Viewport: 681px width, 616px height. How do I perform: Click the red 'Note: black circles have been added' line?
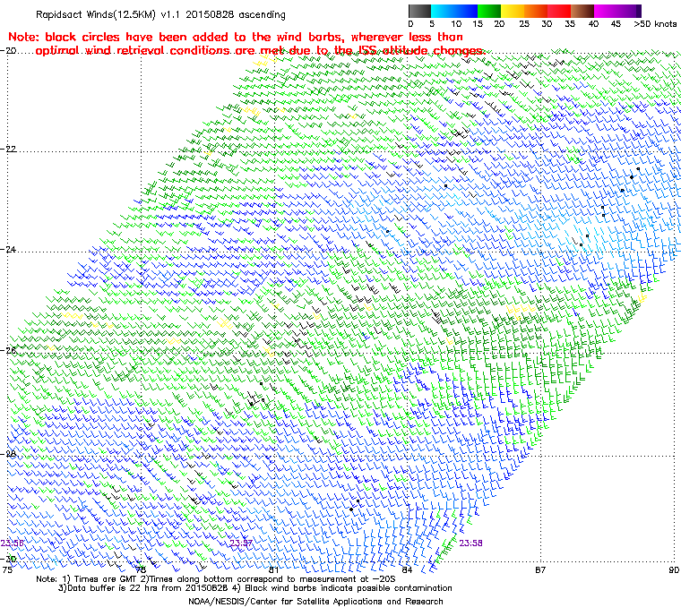[x=236, y=37]
